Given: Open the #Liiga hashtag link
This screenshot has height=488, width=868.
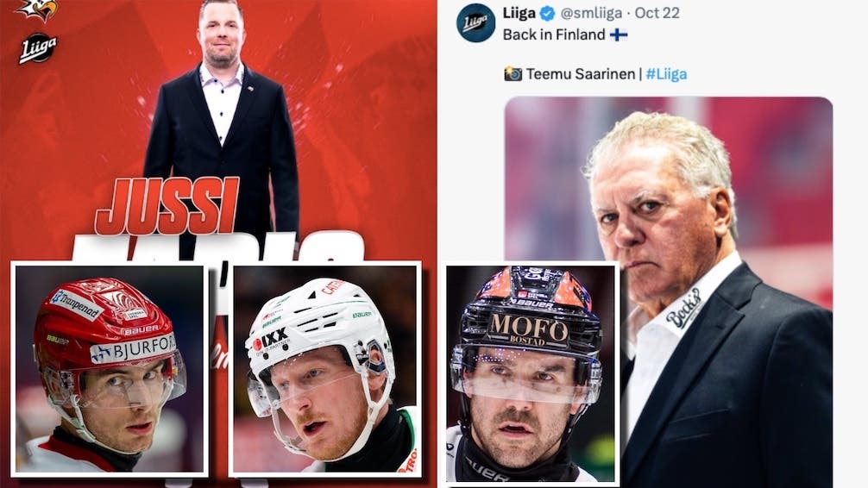Looking at the screenshot, I should click(666, 74).
